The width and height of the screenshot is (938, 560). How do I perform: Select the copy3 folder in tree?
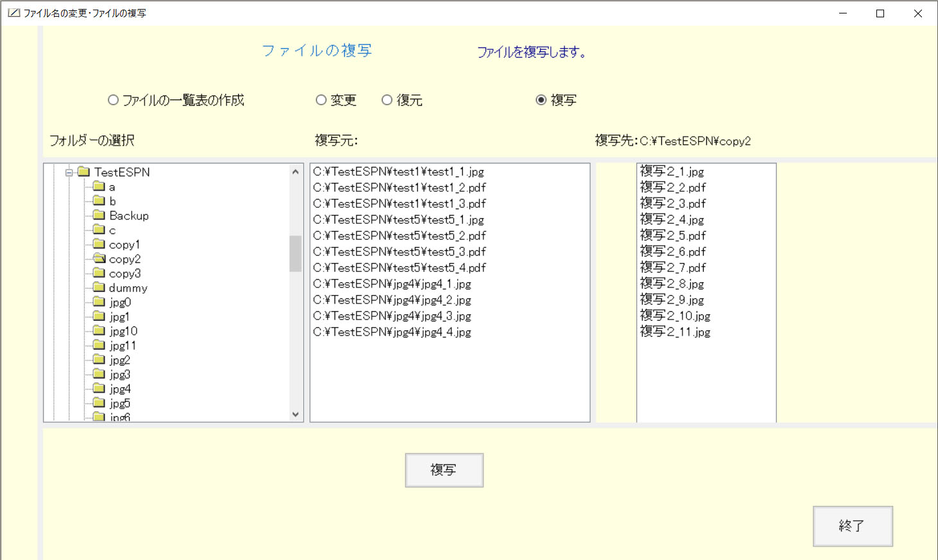pos(125,273)
